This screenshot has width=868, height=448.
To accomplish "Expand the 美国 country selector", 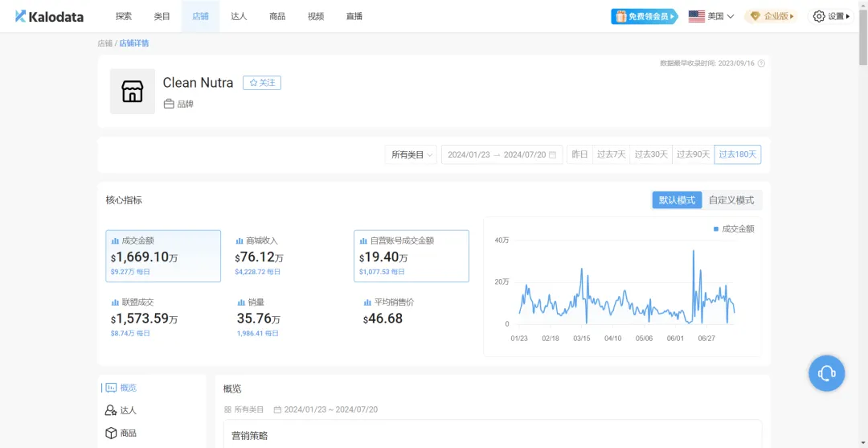I will tap(711, 16).
